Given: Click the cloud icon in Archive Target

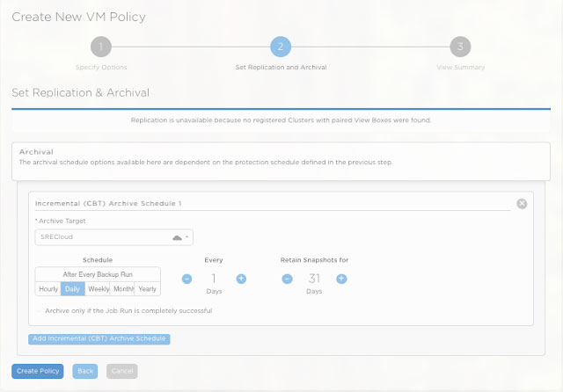Looking at the screenshot, I should tap(177, 237).
